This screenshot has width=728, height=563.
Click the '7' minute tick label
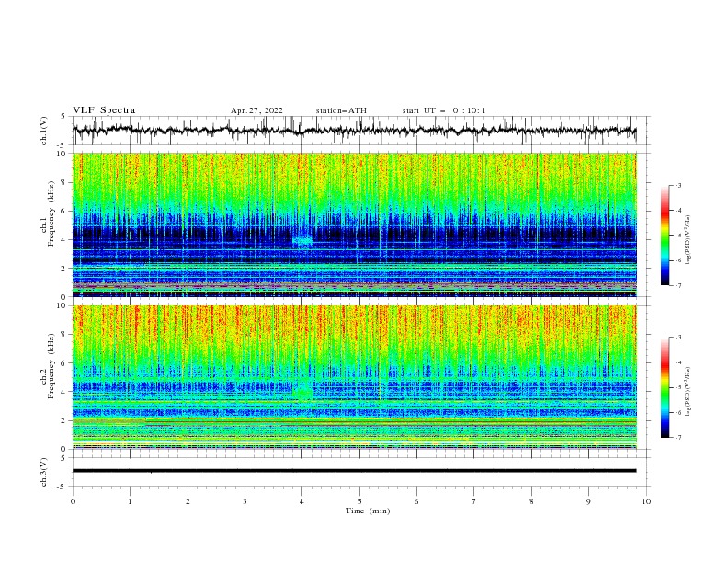point(474,501)
